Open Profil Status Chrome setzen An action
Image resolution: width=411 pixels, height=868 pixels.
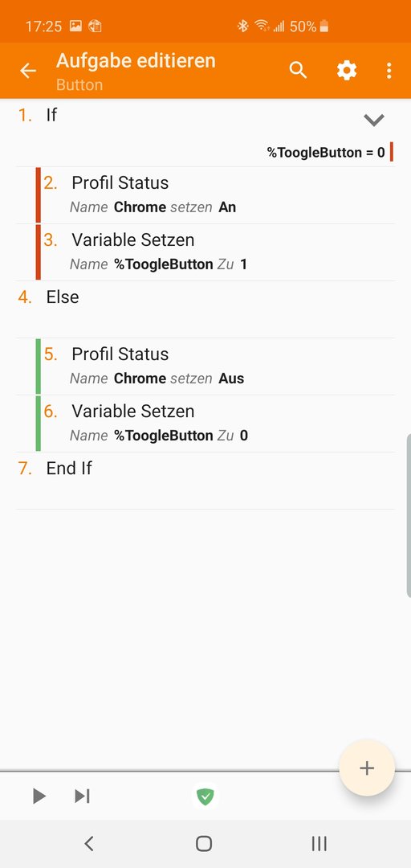coord(216,194)
